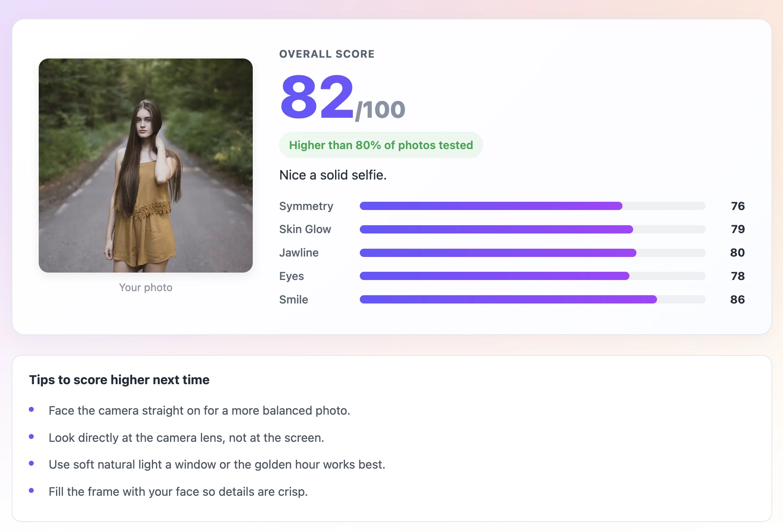Click the tip about soft natural light
Image resolution: width=783 pixels, height=532 pixels.
217,464
